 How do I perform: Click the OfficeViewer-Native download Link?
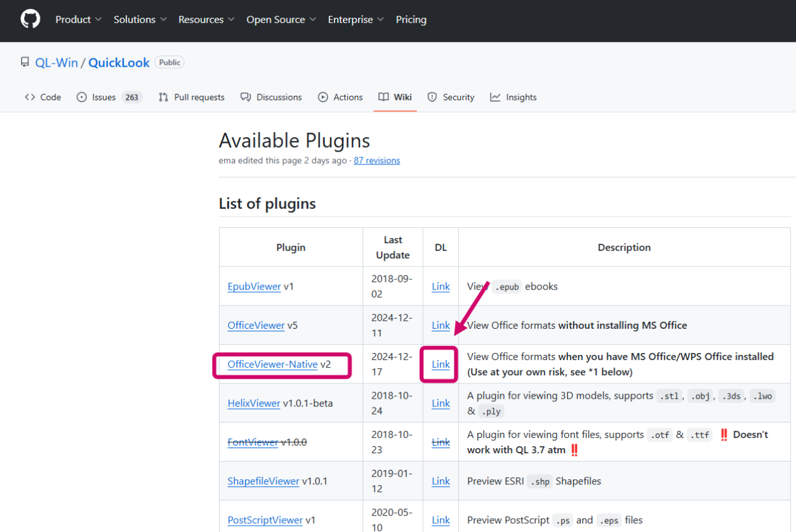click(x=441, y=364)
